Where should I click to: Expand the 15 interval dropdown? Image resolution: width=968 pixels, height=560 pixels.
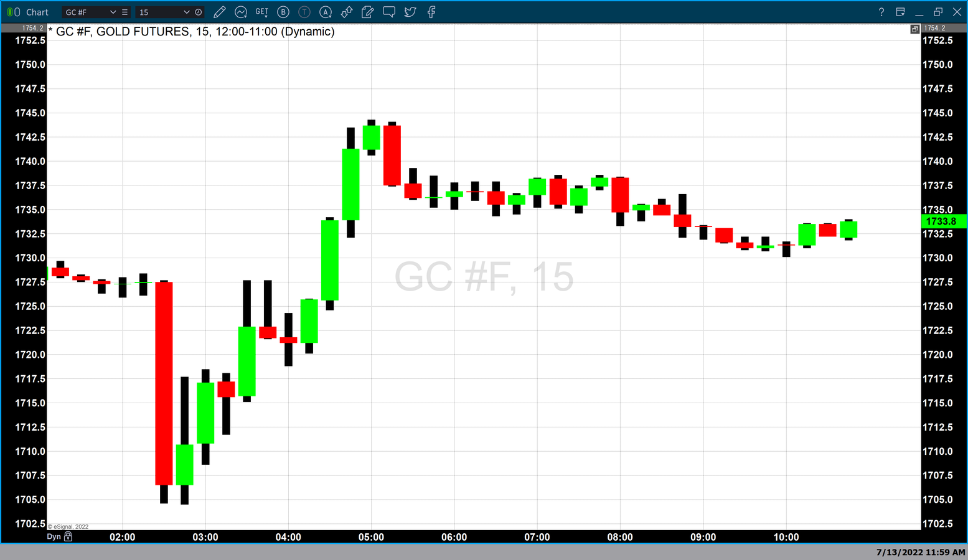186,12
